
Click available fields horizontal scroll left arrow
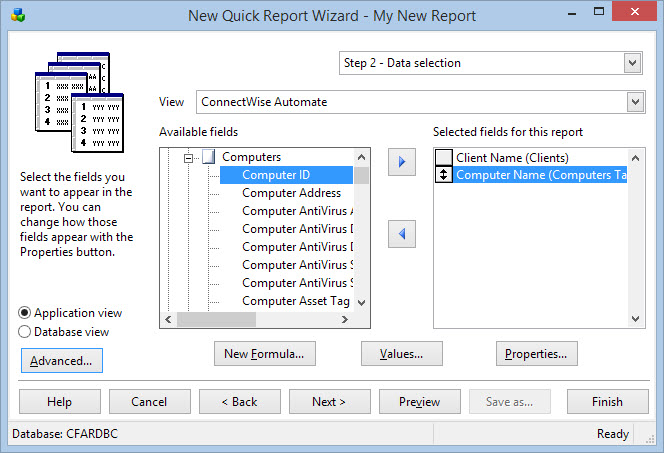(169, 319)
